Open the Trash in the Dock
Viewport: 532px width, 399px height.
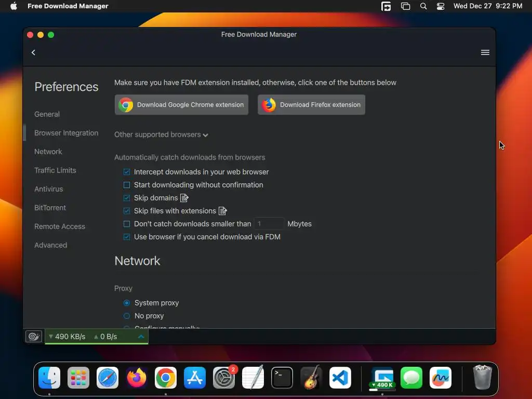click(482, 378)
